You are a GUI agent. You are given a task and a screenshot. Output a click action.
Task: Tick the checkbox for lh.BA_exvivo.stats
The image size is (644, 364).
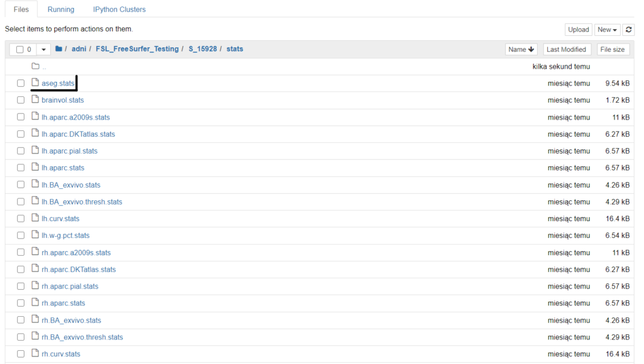[x=21, y=185]
